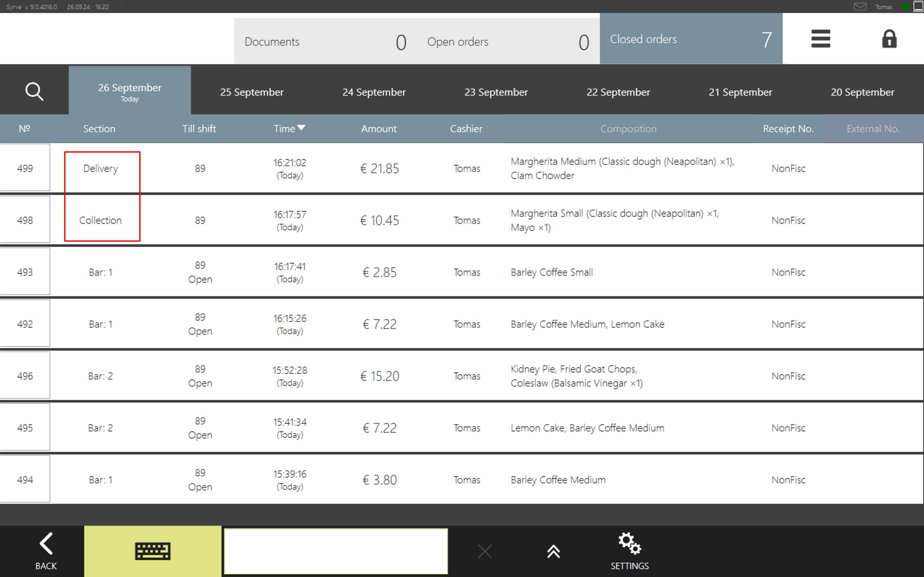This screenshot has width=924, height=577.
Task: Lock the terminal with padlock icon
Action: [889, 39]
